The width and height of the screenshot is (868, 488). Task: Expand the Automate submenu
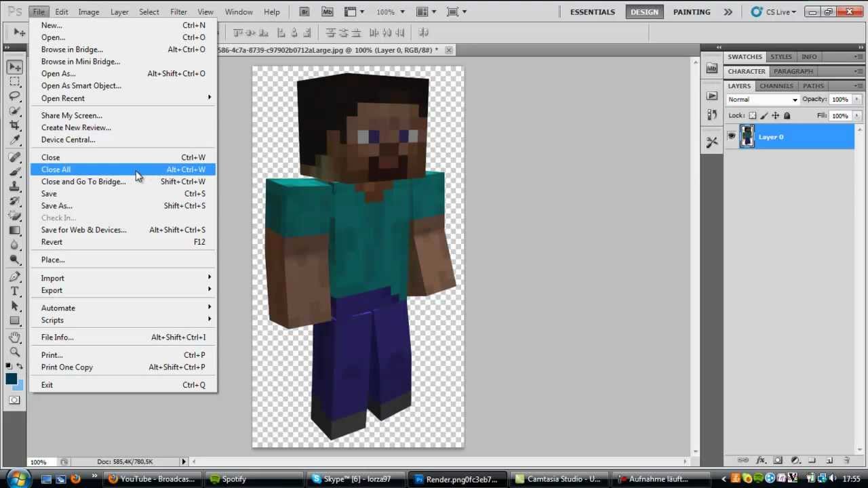click(x=123, y=308)
